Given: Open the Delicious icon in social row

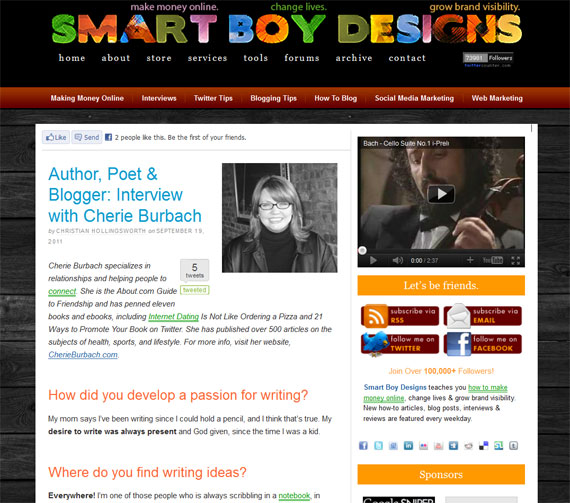Looking at the screenshot, I should (x=483, y=446).
